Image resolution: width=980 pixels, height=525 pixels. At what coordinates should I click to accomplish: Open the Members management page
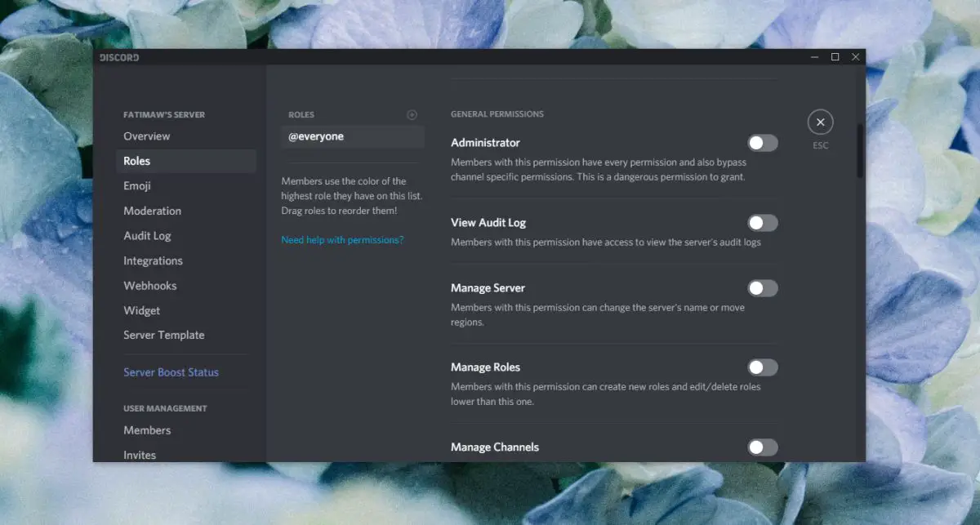(x=186, y=430)
